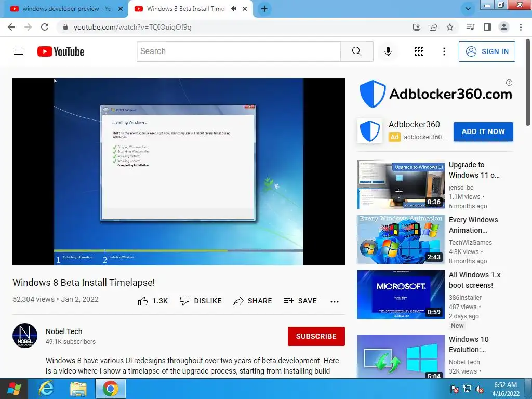Open the clock showing 6:52 AM
Image resolution: width=532 pixels, height=399 pixels.
coord(506,389)
